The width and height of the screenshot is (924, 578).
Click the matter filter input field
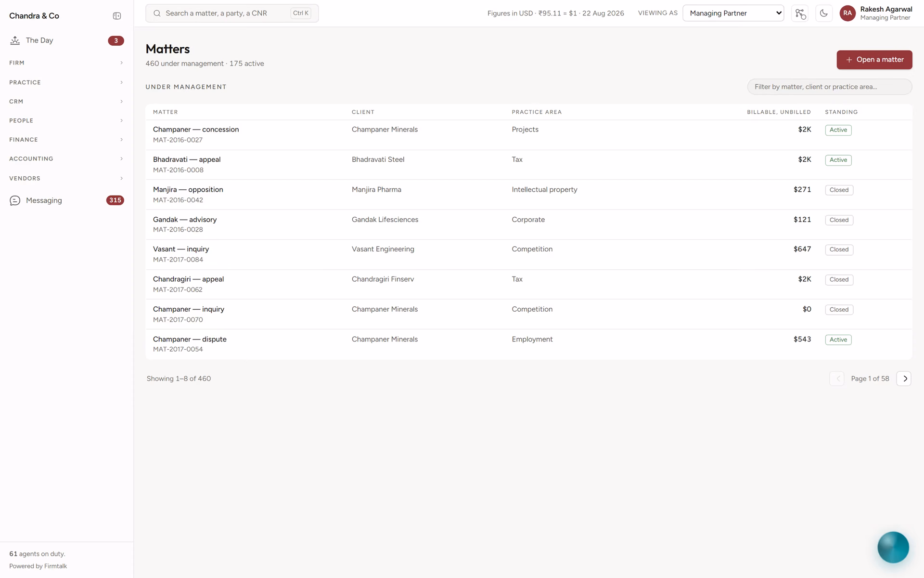(830, 87)
